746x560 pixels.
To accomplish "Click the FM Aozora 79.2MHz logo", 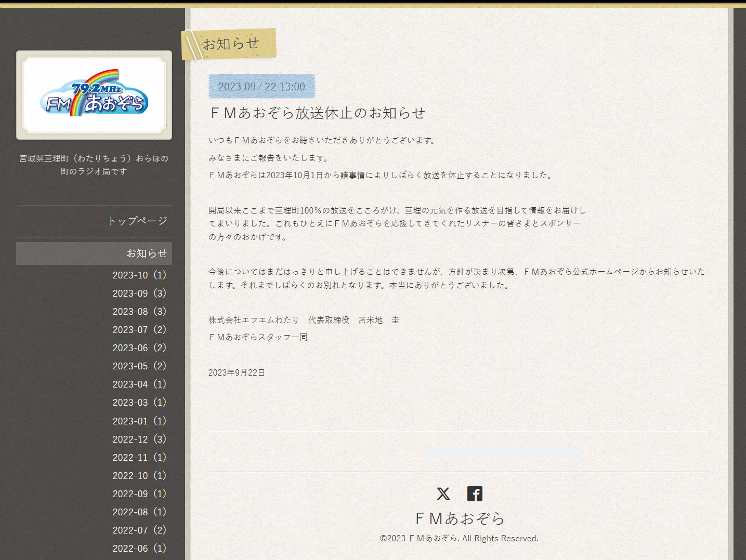I will (x=94, y=95).
